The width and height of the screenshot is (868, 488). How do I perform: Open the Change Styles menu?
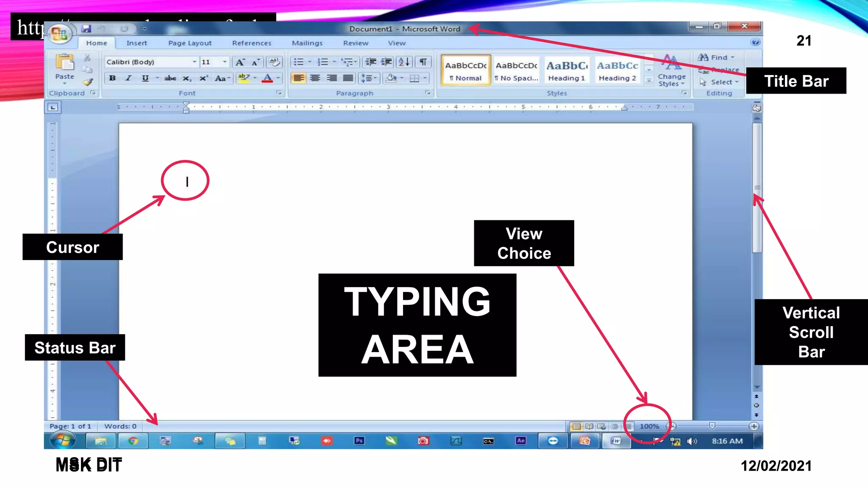[x=672, y=71]
